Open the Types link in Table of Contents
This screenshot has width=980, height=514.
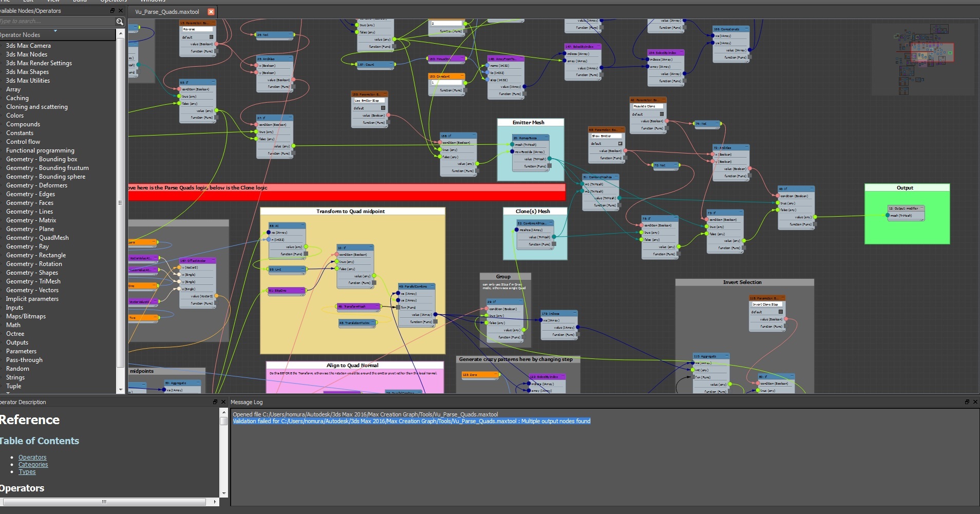[x=27, y=472]
